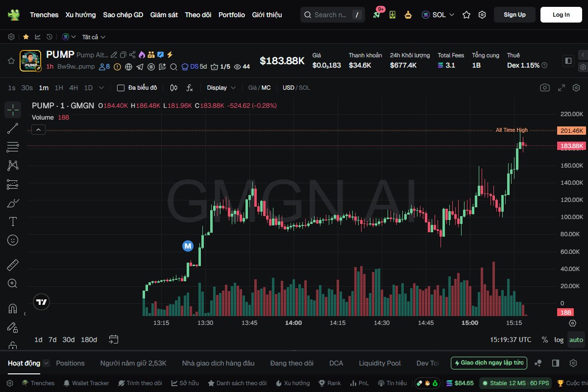Viewport: 588px width, 392px height.
Task: Open the PUMP website globe icon
Action: 129,67
